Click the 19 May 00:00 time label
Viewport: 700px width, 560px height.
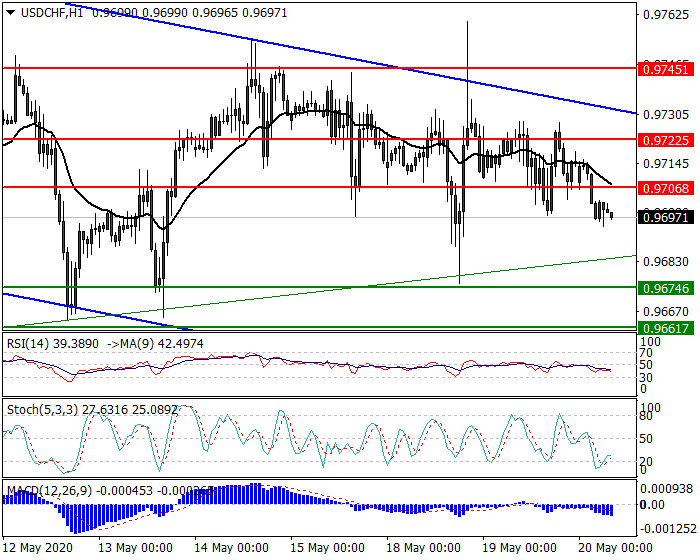tap(519, 548)
